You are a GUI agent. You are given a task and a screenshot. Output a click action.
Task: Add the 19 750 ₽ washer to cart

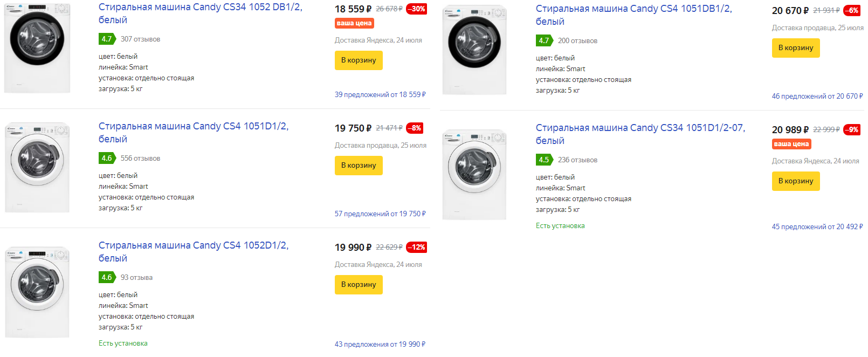click(x=359, y=166)
